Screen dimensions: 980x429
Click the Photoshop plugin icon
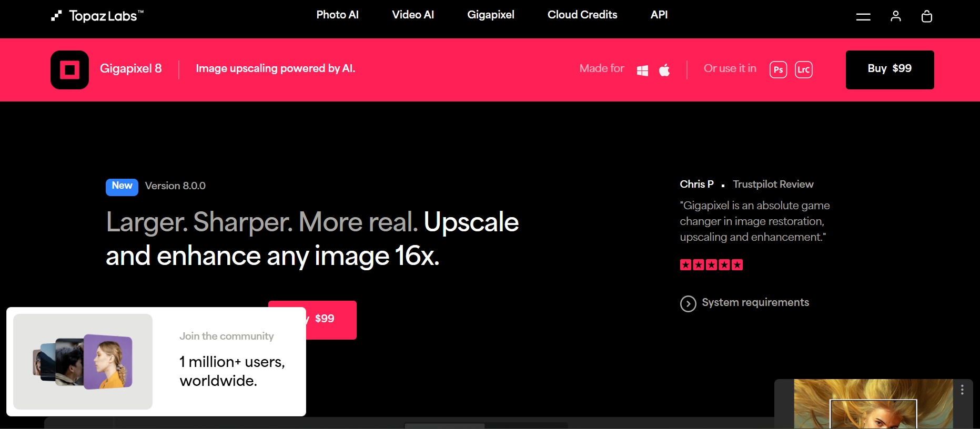point(778,69)
